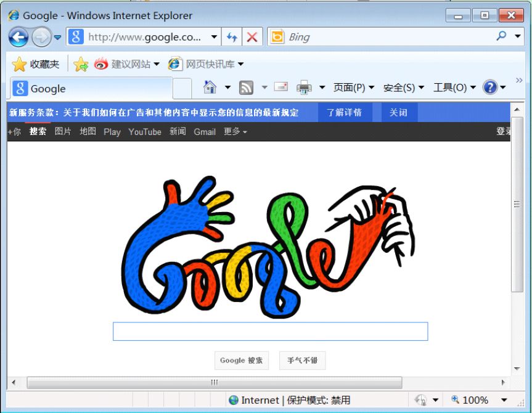Click the horizontal scrollbar left arrow
Screen dimensions: 532x413
point(14,382)
